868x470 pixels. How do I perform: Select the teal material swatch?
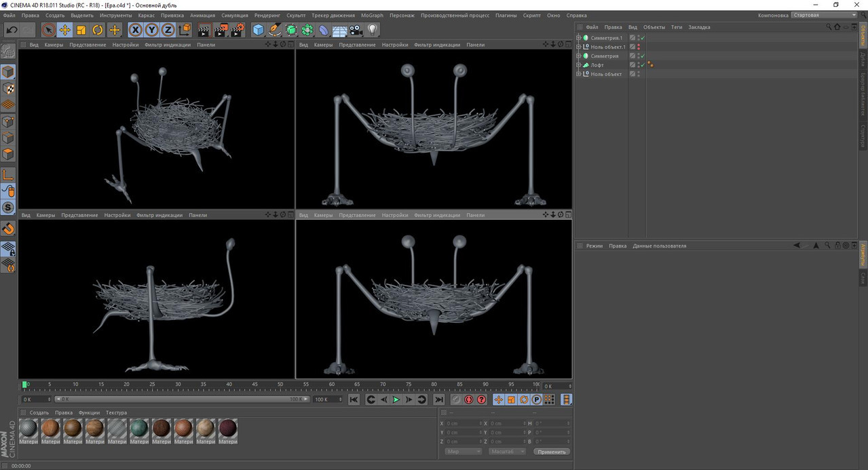click(139, 428)
